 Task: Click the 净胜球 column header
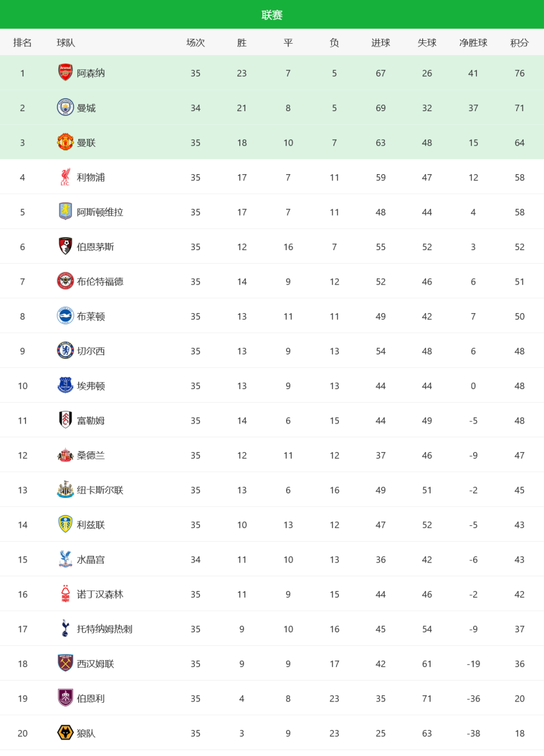tap(473, 43)
